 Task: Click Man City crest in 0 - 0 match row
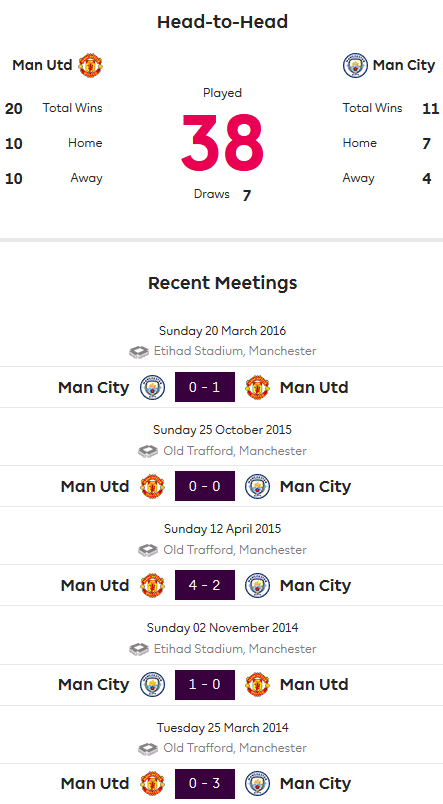click(257, 487)
